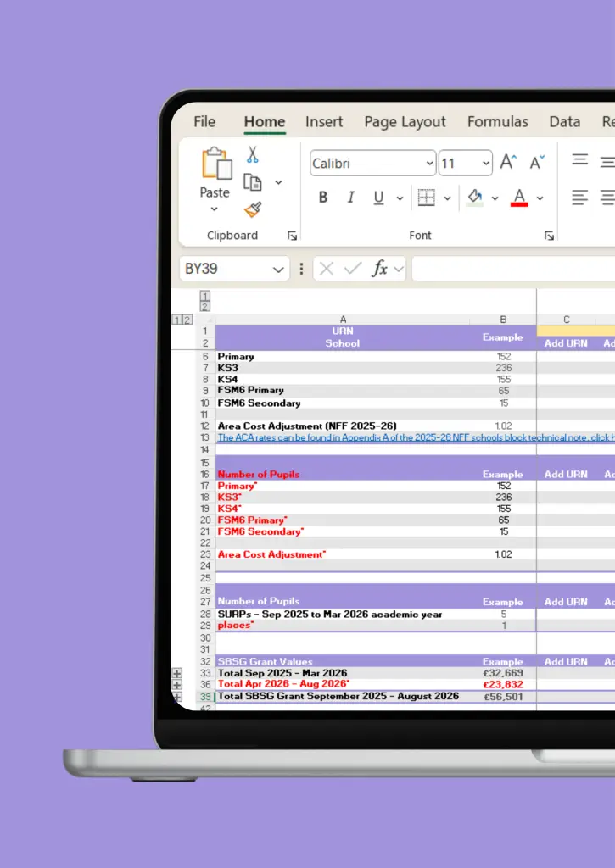Select the 'Total Sep 2025 - Mar 2026' cell
Viewport: 615px width, 868px height.
coord(343,673)
